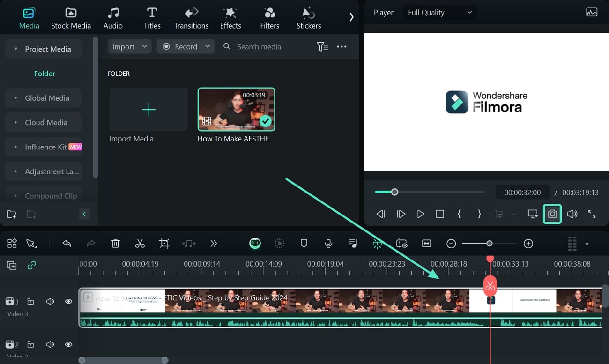Enter fullscreen preview
The width and height of the screenshot is (609, 364).
tap(592, 214)
